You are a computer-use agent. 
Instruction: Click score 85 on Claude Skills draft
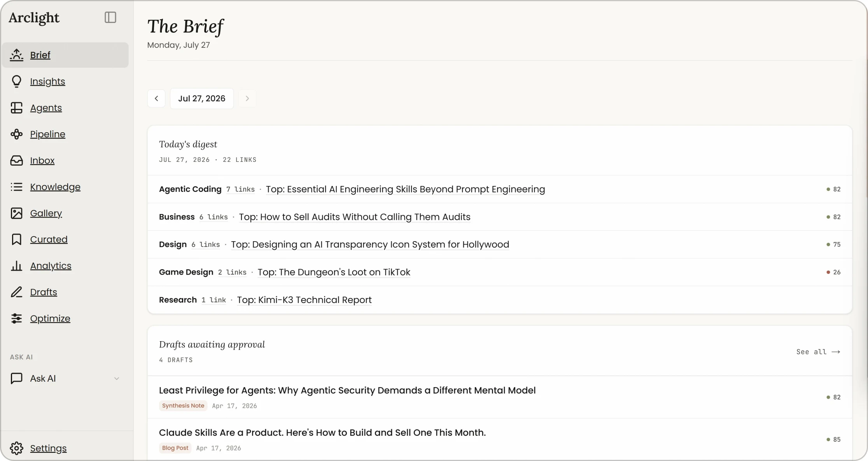pos(833,440)
